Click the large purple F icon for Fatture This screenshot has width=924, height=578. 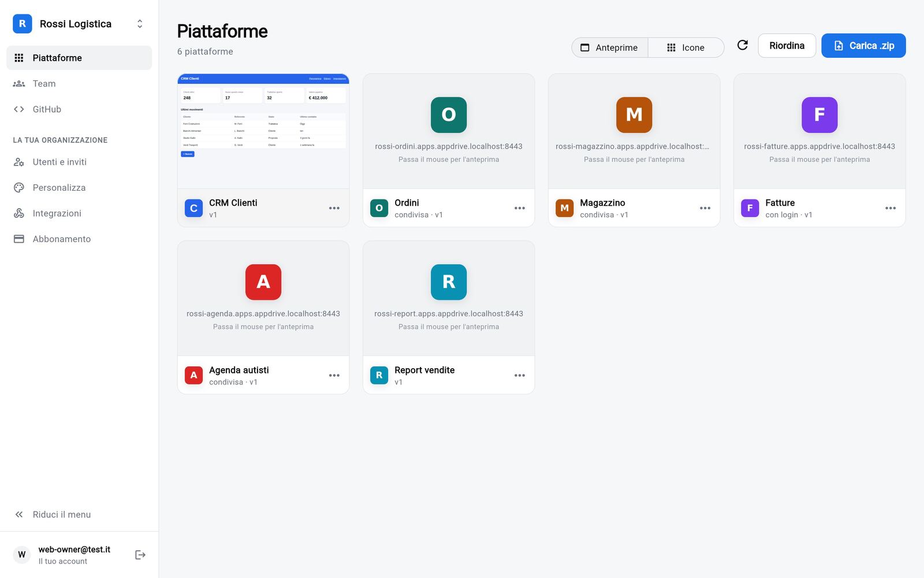(x=819, y=114)
